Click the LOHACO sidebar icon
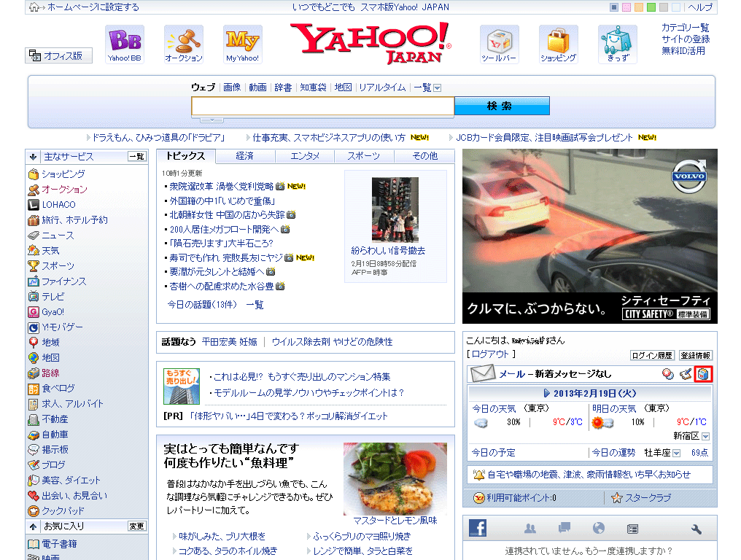The width and height of the screenshot is (741, 560). click(x=33, y=205)
